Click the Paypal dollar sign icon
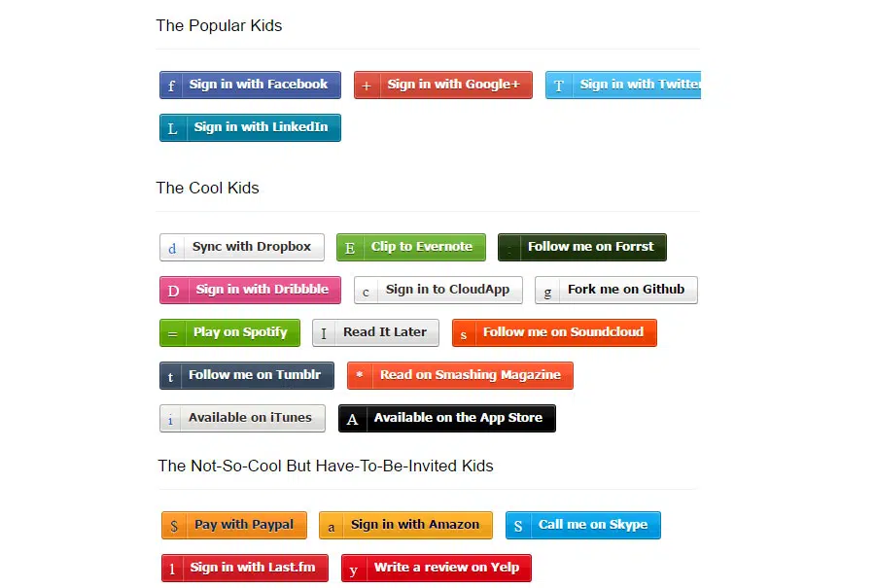The image size is (875, 588). click(x=174, y=526)
